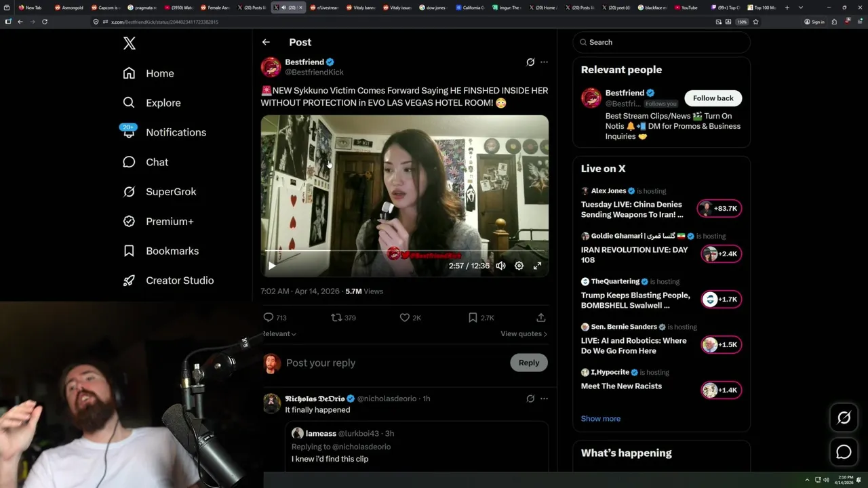Open Bestfriend's profile avatar on post

click(271, 66)
